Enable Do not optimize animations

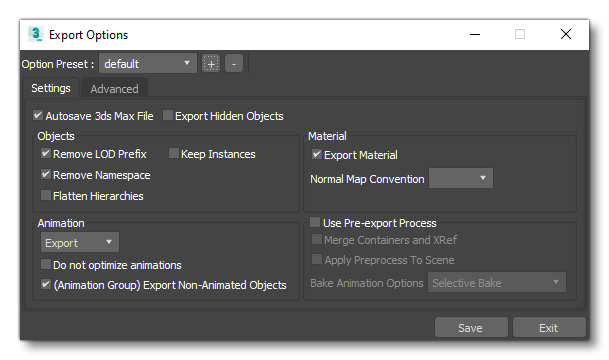click(x=45, y=264)
